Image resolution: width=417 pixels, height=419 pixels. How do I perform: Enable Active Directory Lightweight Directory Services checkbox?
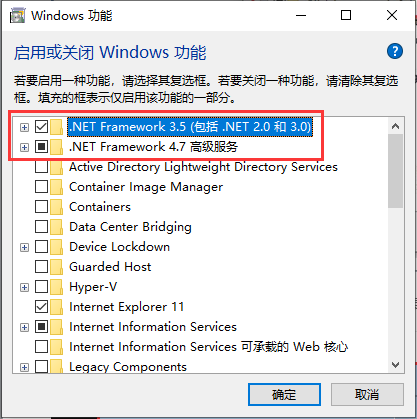41,167
